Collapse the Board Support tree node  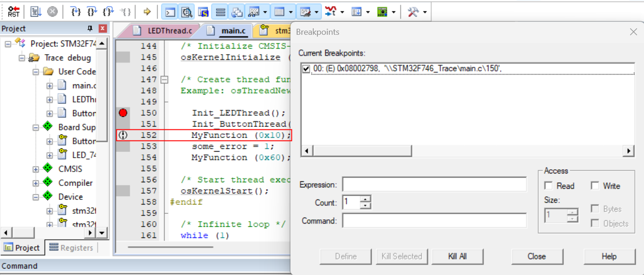point(36,127)
